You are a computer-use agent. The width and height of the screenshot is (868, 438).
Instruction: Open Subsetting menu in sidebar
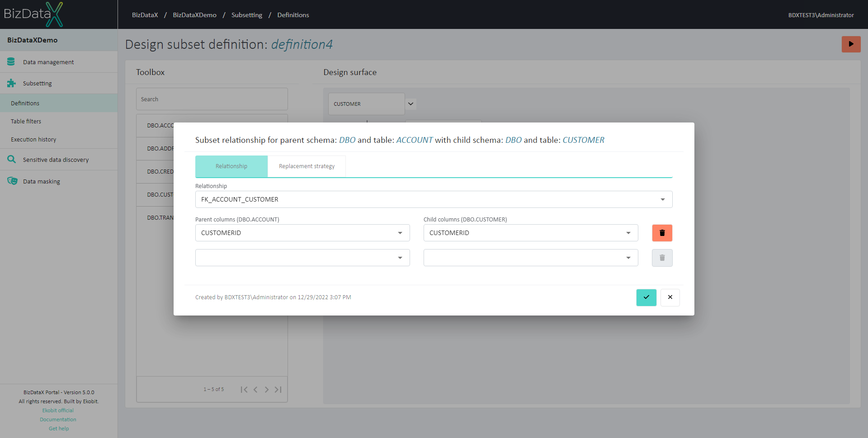[x=59, y=83]
